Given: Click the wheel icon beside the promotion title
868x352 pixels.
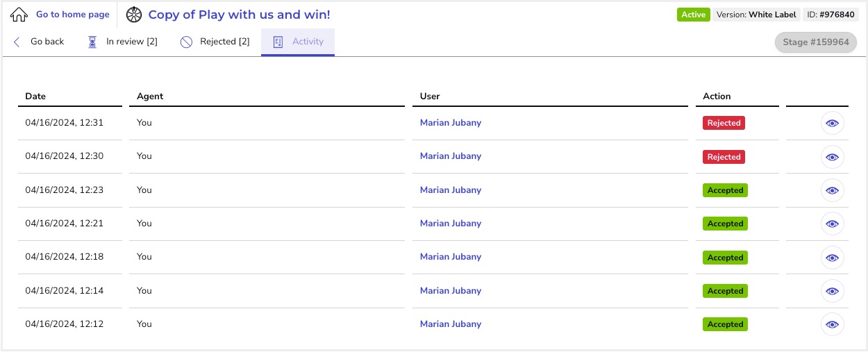Looking at the screenshot, I should [134, 15].
